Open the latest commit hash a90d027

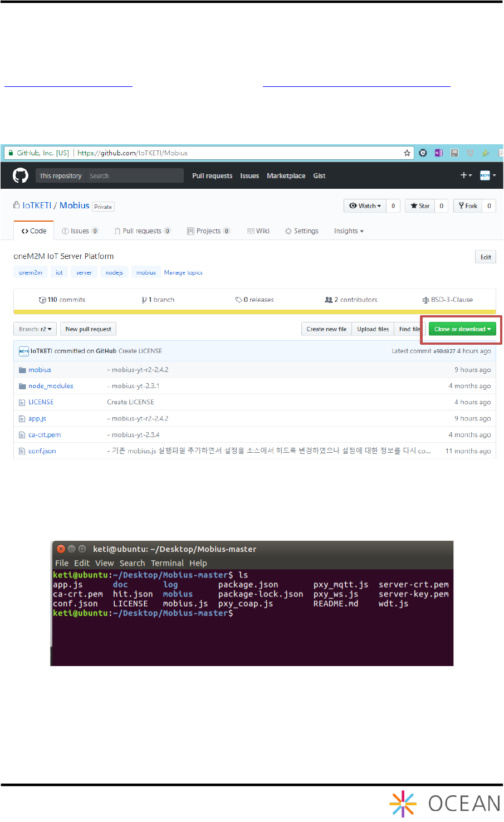[444, 351]
